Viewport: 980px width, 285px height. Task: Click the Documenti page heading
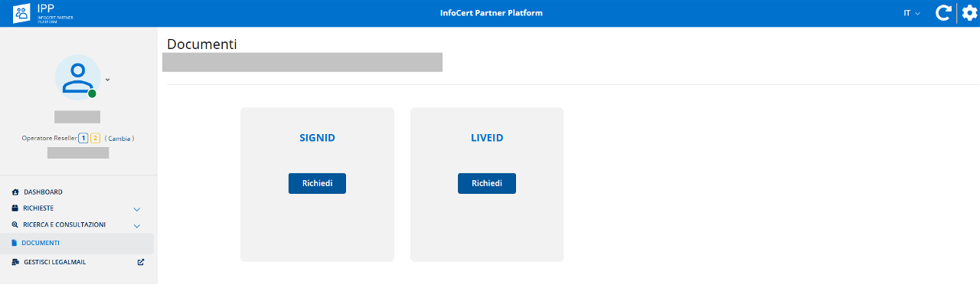[x=202, y=44]
